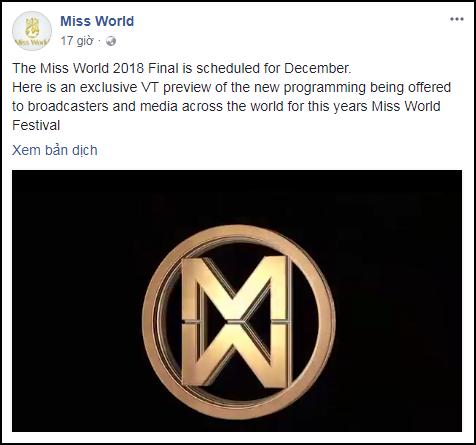Viewport: 476px width, 445px height.
Task: Click 'Miss World' text under avatar crown
Action: tap(32, 42)
